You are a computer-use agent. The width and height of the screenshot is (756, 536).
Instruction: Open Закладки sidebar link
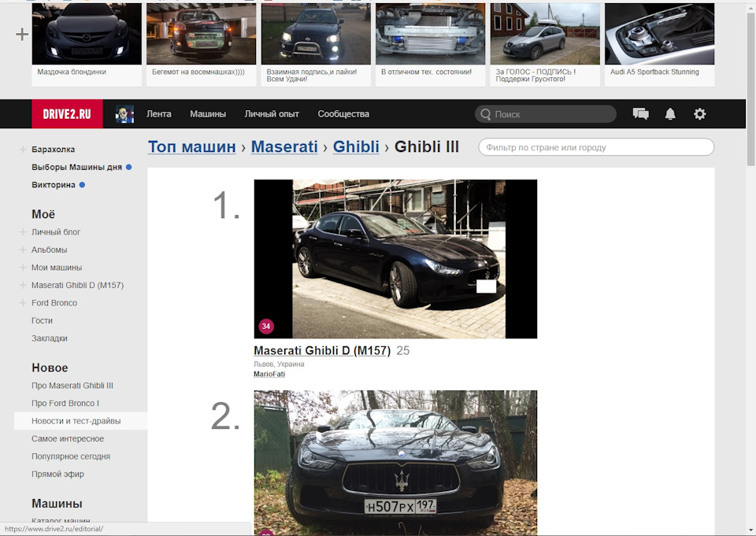(x=49, y=338)
